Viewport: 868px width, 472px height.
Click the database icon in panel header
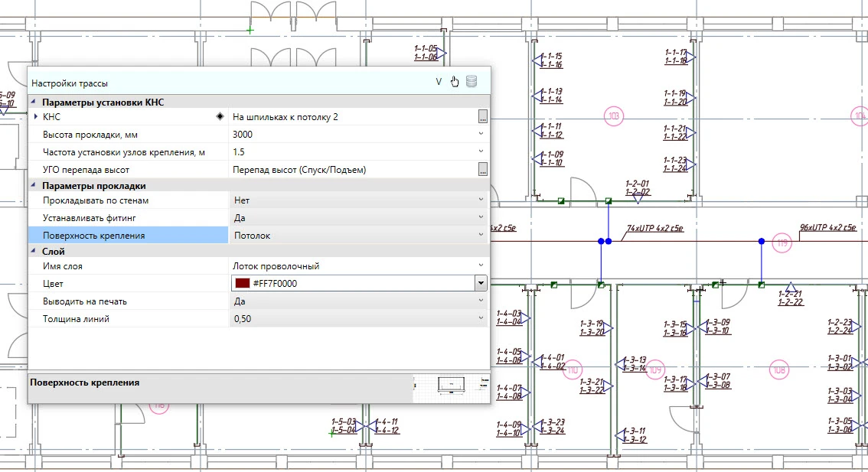(x=472, y=82)
